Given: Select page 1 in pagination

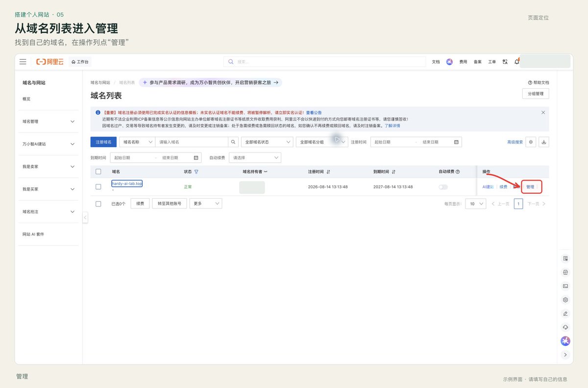Looking at the screenshot, I should pyautogui.click(x=518, y=204).
